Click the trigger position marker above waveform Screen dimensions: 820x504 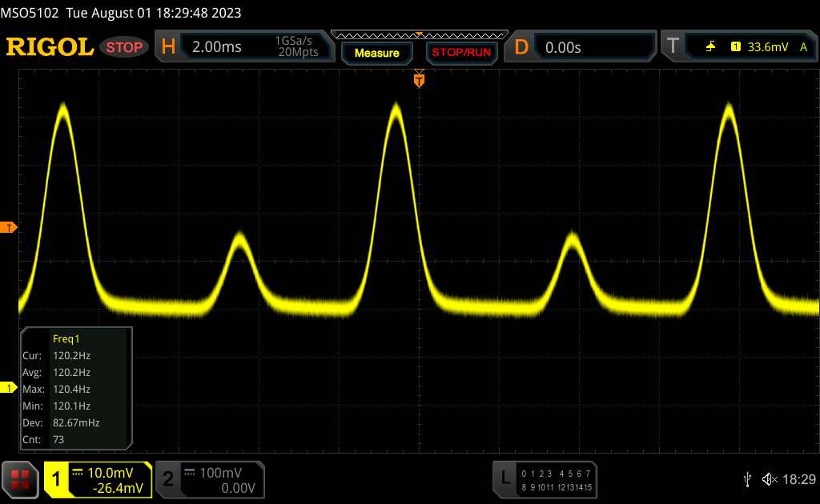[x=418, y=78]
